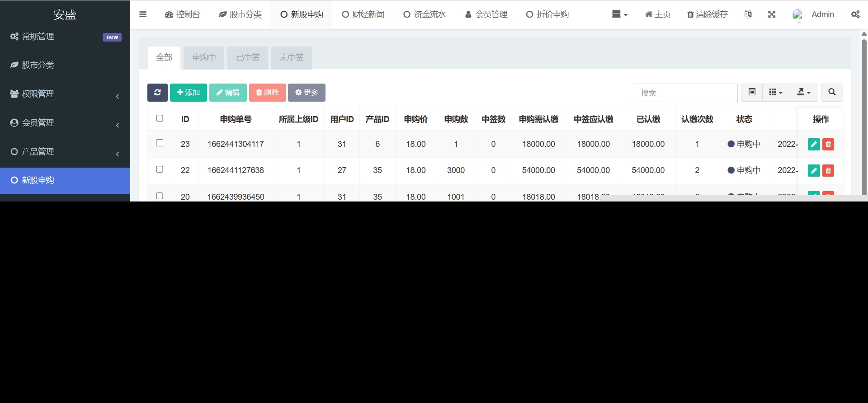Switch to the 未中签 tab
868x403 pixels.
pos(292,57)
